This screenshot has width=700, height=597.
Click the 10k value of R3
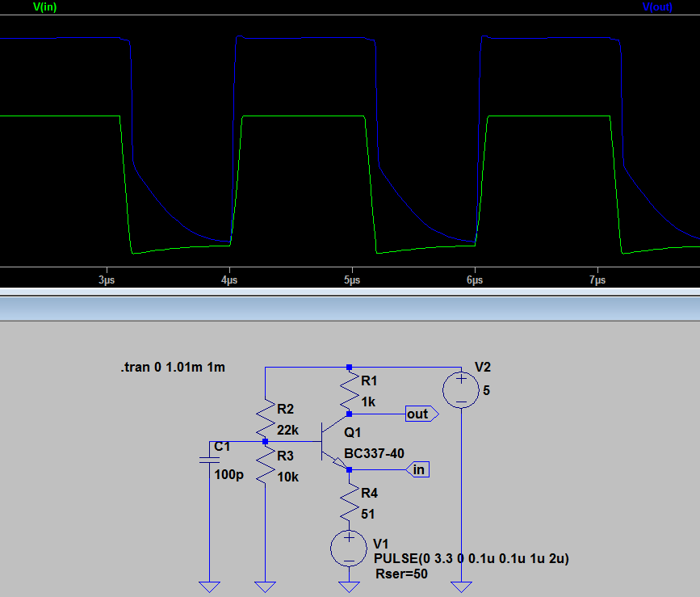[x=287, y=477]
